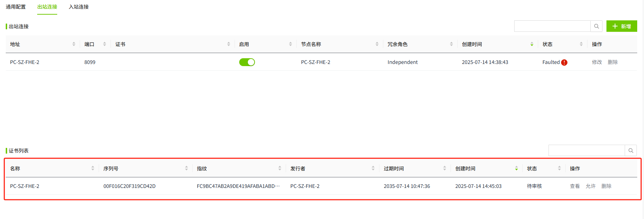Image resolution: width=644 pixels, height=219 pixels.
Task: Sort certificate list by 创建时间 arrow
Action: coord(516,168)
